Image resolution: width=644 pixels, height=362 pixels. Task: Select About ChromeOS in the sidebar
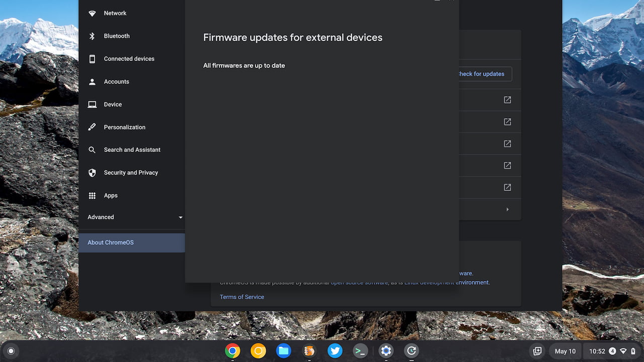(132, 242)
